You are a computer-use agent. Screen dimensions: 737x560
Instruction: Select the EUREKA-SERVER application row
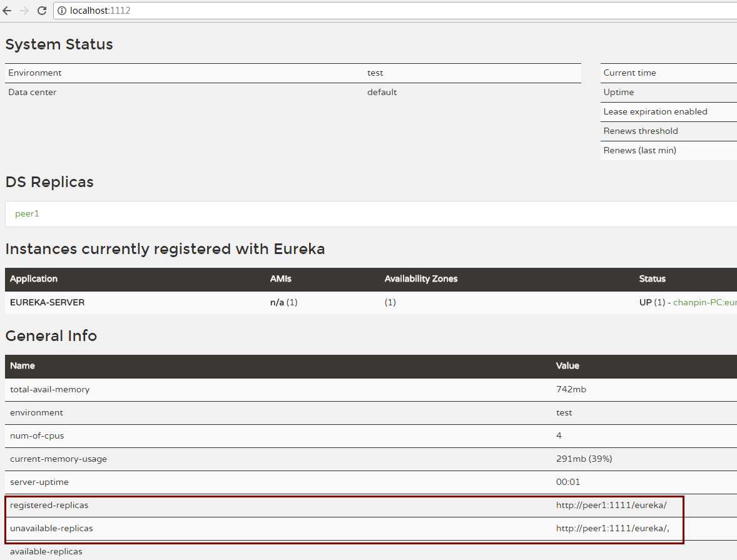pos(371,302)
